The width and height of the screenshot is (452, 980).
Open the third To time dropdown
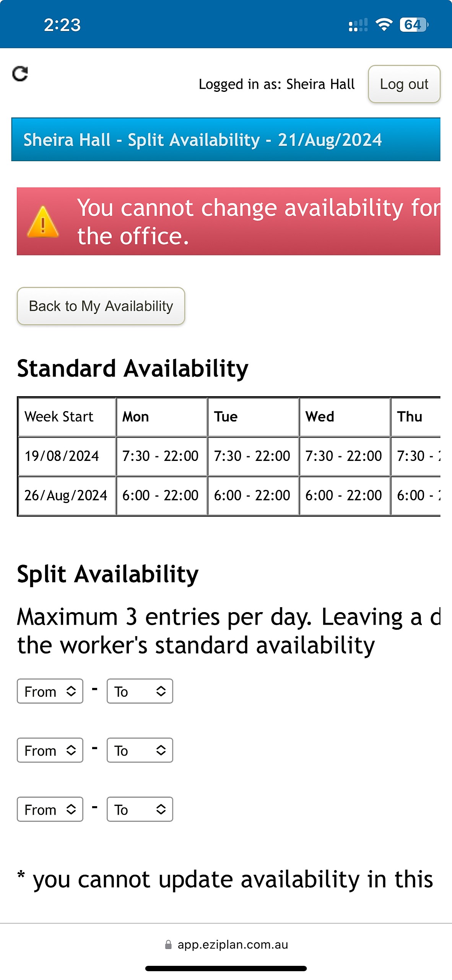140,809
